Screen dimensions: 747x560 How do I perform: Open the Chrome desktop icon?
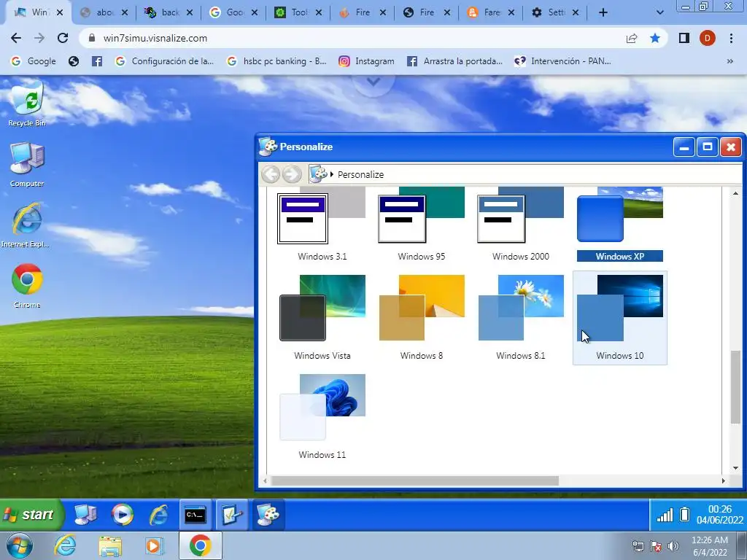click(x=27, y=286)
